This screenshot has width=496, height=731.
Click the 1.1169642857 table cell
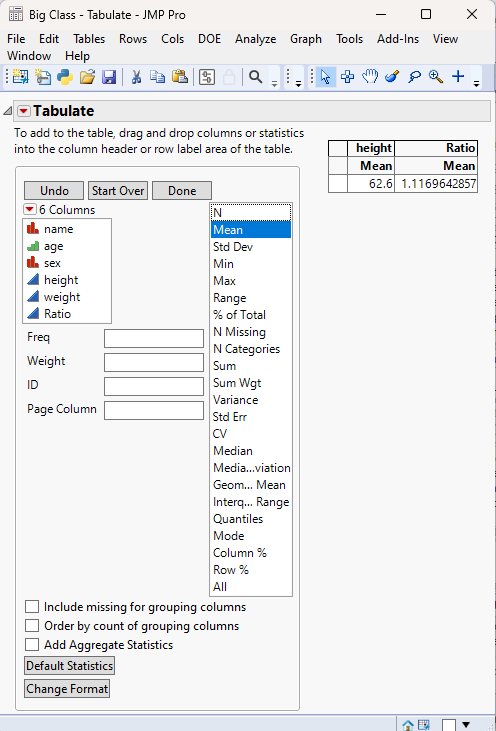point(436,183)
